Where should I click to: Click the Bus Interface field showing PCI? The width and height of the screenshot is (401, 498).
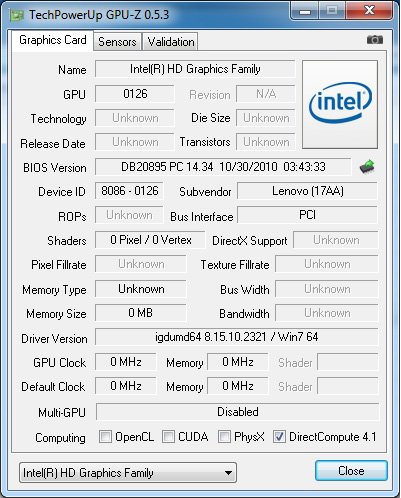[x=307, y=215]
